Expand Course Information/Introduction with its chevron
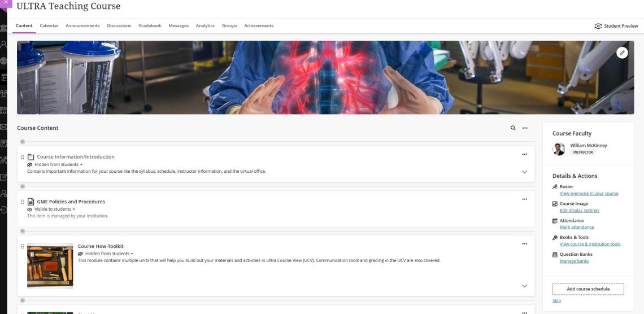644x314 pixels. [524, 172]
